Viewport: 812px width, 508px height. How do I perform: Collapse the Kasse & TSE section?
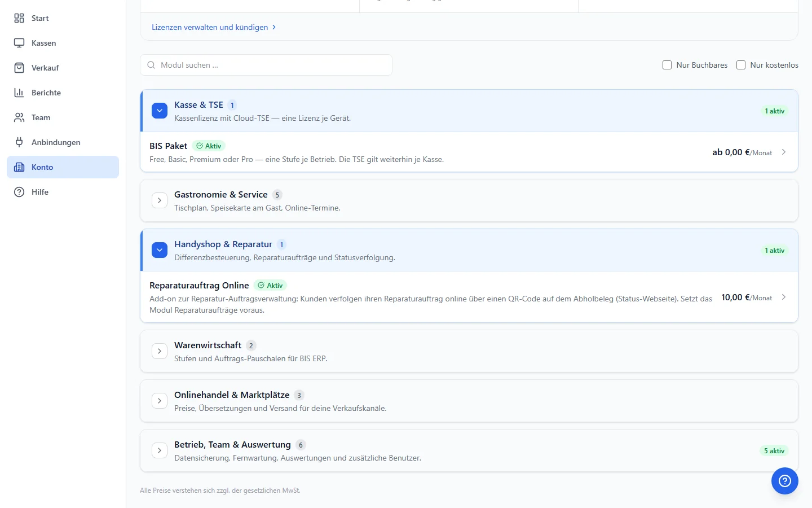pyautogui.click(x=160, y=111)
